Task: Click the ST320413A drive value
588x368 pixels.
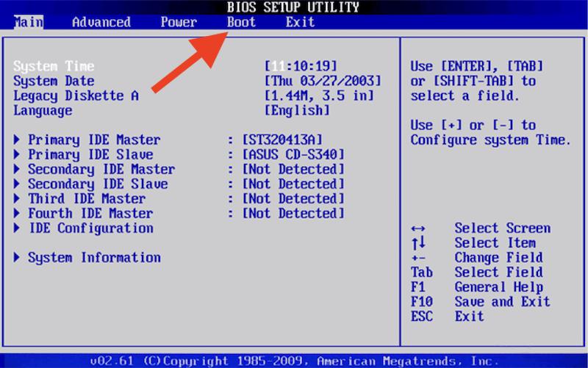Action: click(x=282, y=140)
